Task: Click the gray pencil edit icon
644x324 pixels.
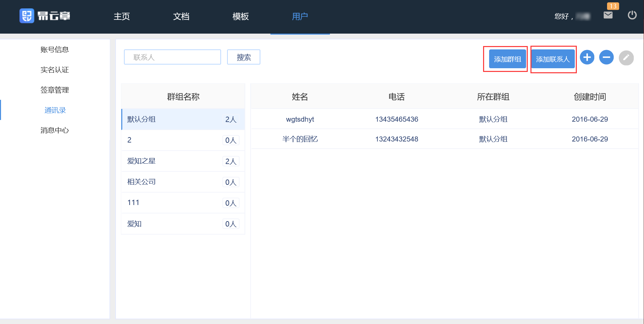Action: [x=626, y=58]
